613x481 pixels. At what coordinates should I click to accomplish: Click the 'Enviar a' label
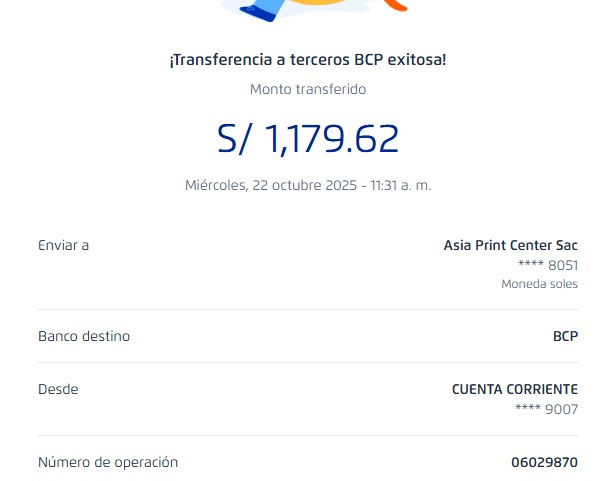coord(63,245)
